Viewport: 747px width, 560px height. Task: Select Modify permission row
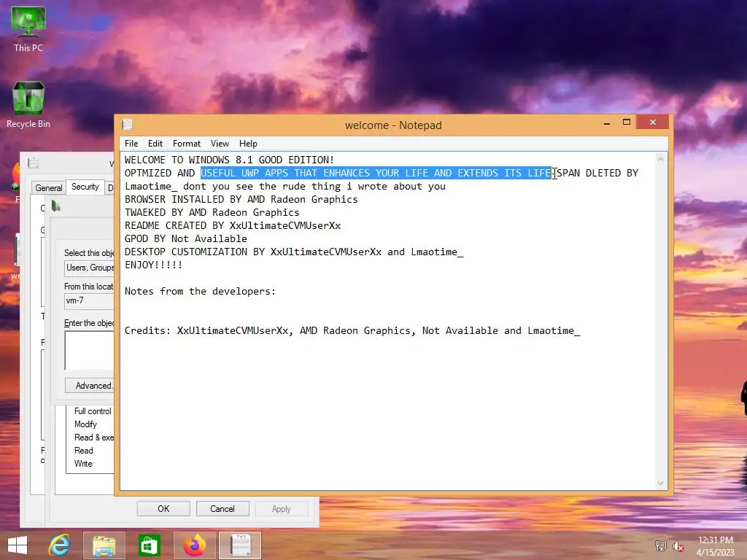[x=85, y=424]
